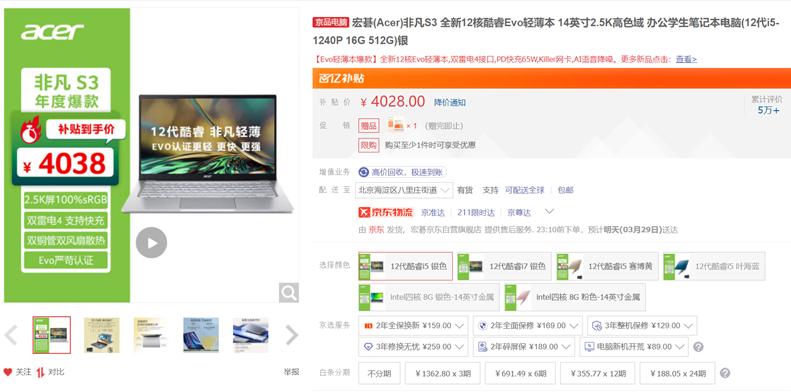
Task: Click the 可配送全球 link
Action: pyautogui.click(x=525, y=190)
